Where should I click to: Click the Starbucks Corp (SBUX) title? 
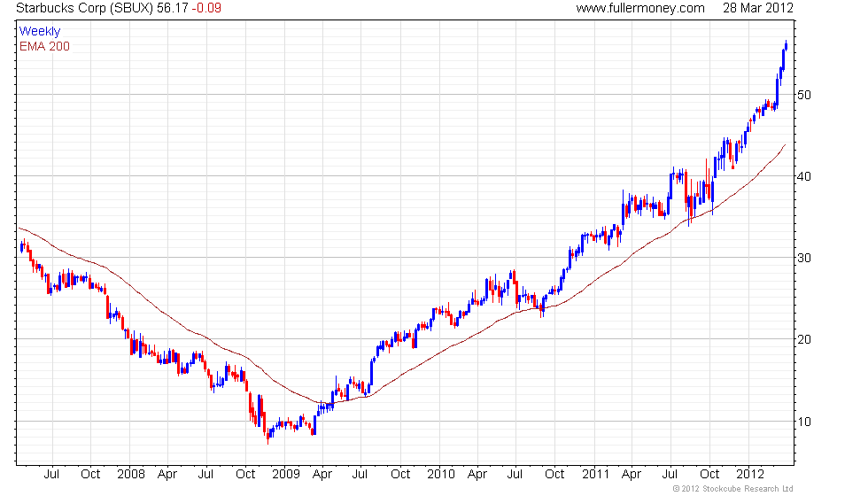tap(85, 8)
